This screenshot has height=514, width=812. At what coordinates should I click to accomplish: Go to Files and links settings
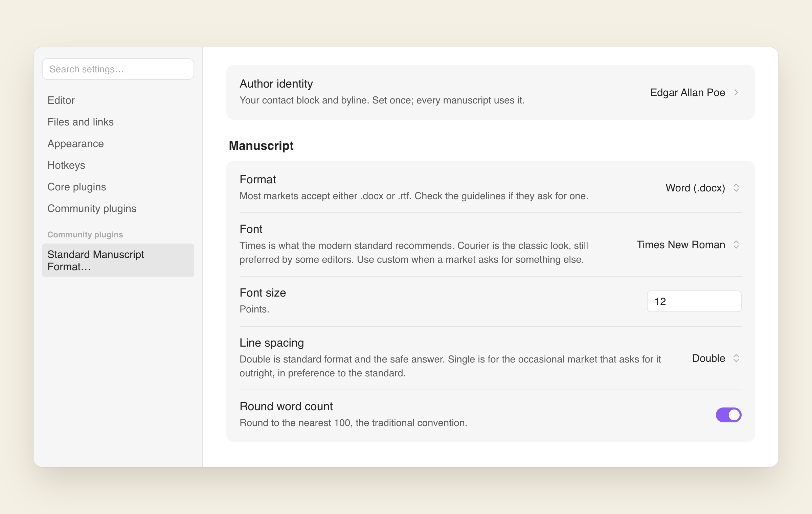tap(81, 122)
